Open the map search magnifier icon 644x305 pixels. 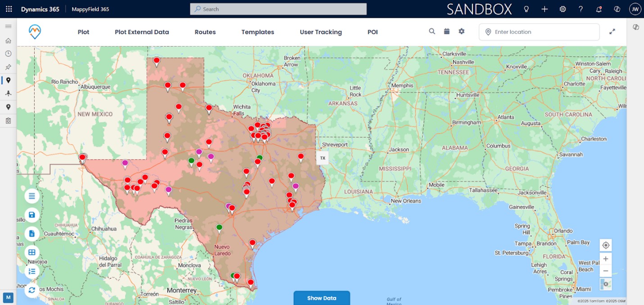point(432,31)
